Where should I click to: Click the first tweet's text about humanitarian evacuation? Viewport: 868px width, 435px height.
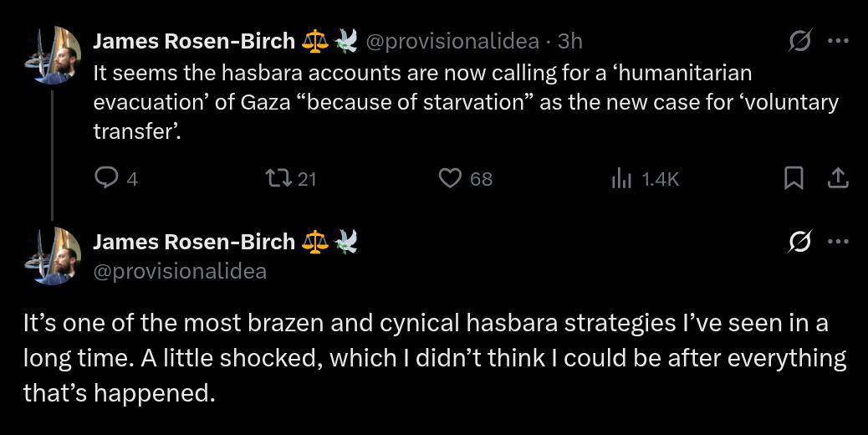tap(464, 102)
